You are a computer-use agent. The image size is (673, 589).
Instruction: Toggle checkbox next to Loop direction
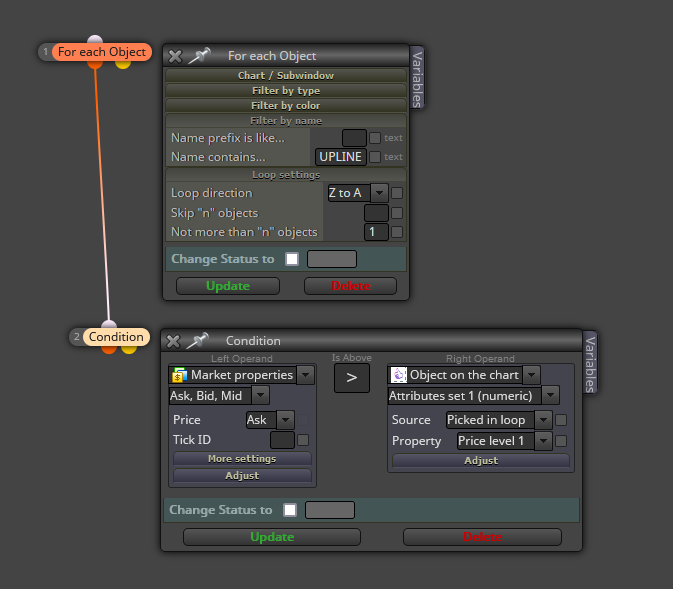(x=397, y=193)
